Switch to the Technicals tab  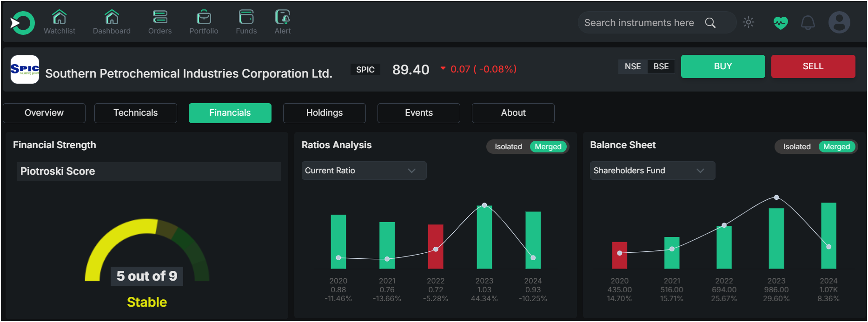tap(136, 113)
